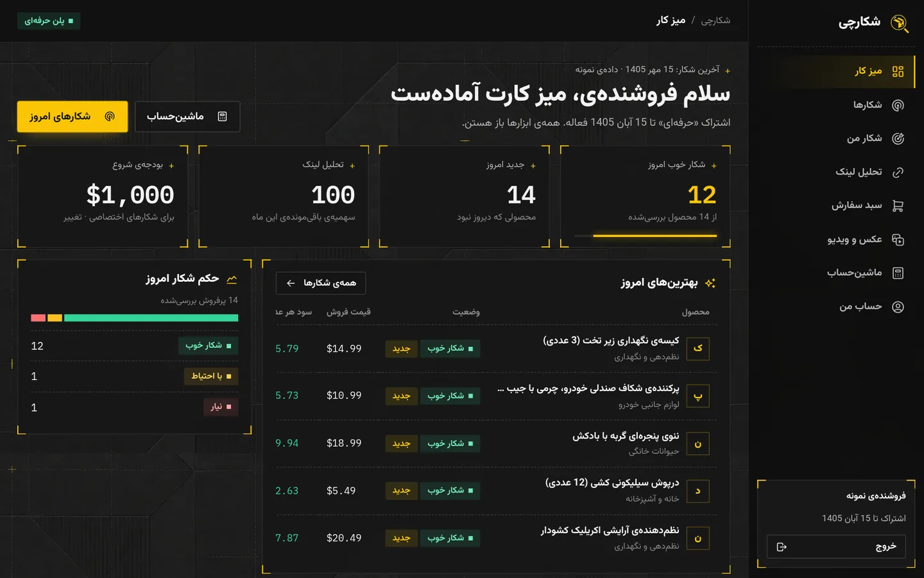Open the کیسه‌ی نگهداری زیر تخت product row

click(496, 348)
